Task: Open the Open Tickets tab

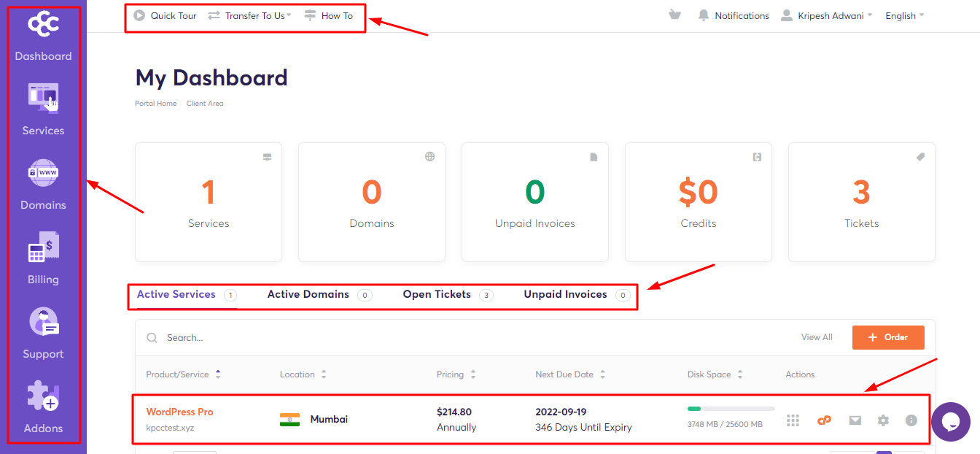Action: coord(437,294)
